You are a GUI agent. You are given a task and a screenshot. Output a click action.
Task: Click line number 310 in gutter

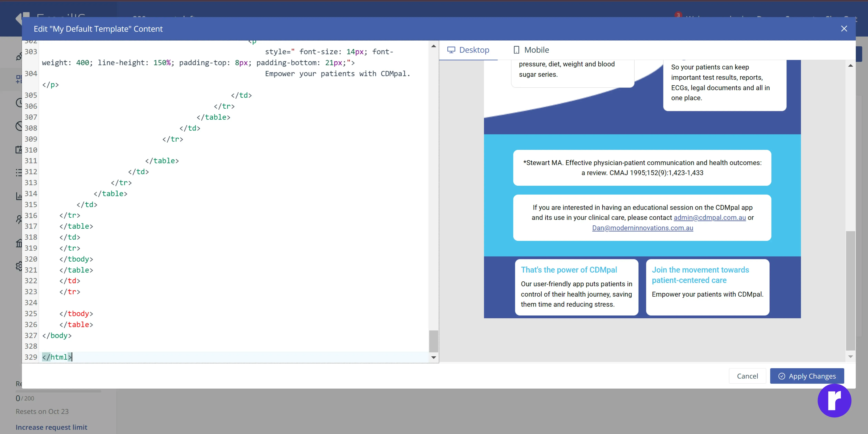pyautogui.click(x=31, y=150)
